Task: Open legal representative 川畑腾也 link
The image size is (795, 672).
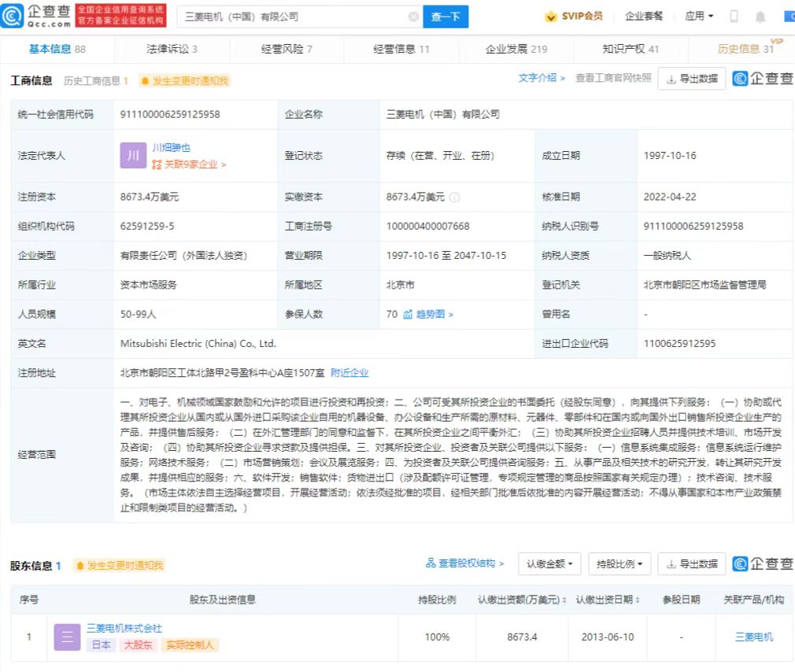Action: click(x=171, y=147)
